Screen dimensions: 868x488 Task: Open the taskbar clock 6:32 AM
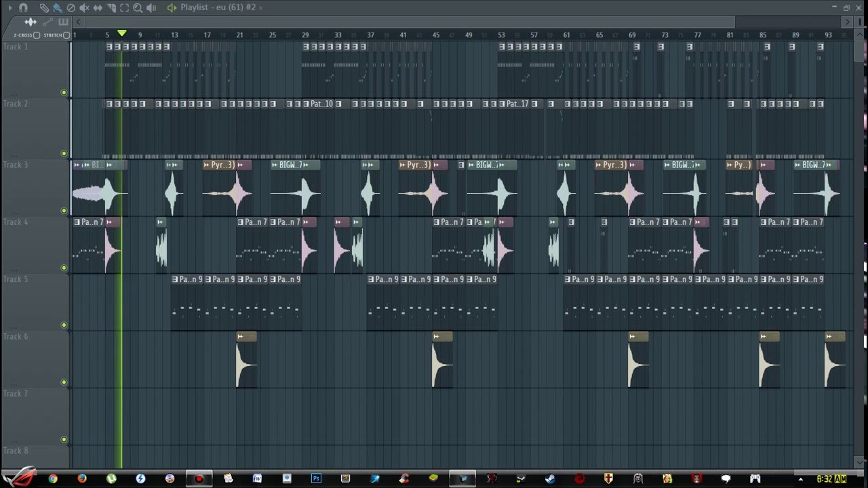pos(831,479)
